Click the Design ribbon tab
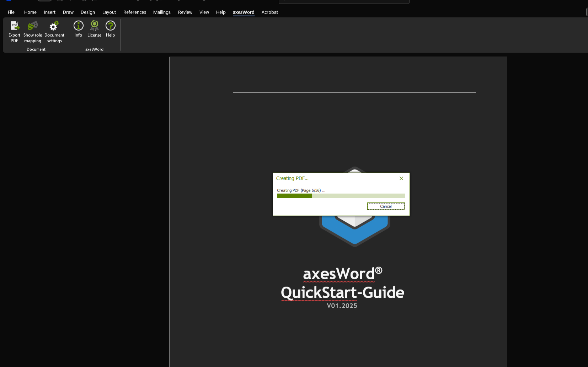The image size is (588, 367). click(x=87, y=12)
